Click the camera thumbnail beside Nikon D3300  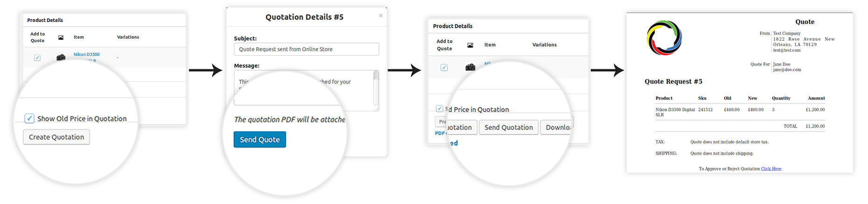pos(61,57)
